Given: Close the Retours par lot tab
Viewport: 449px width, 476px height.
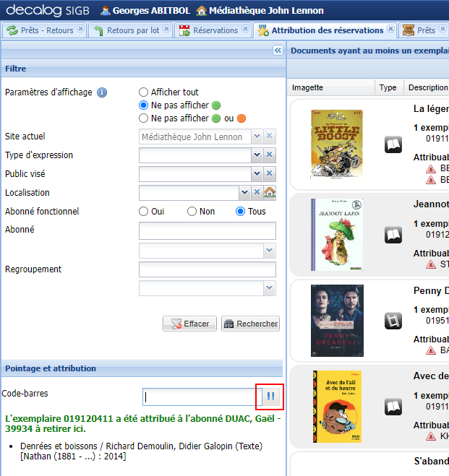Looking at the screenshot, I should tap(166, 29).
